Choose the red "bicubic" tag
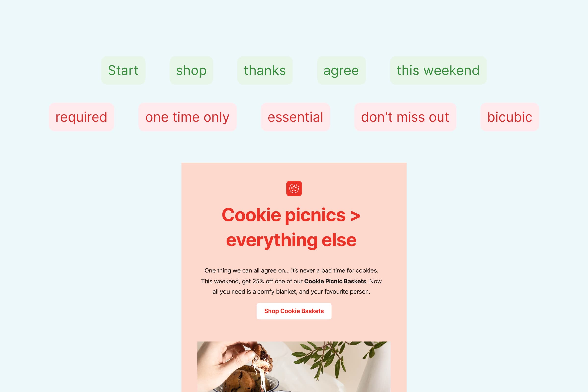The width and height of the screenshot is (588, 392). [x=510, y=117]
